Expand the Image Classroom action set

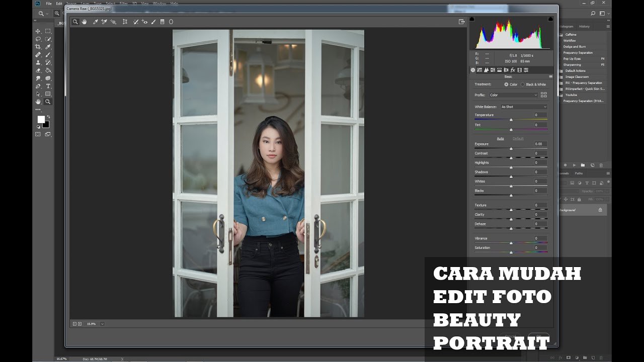561,77
